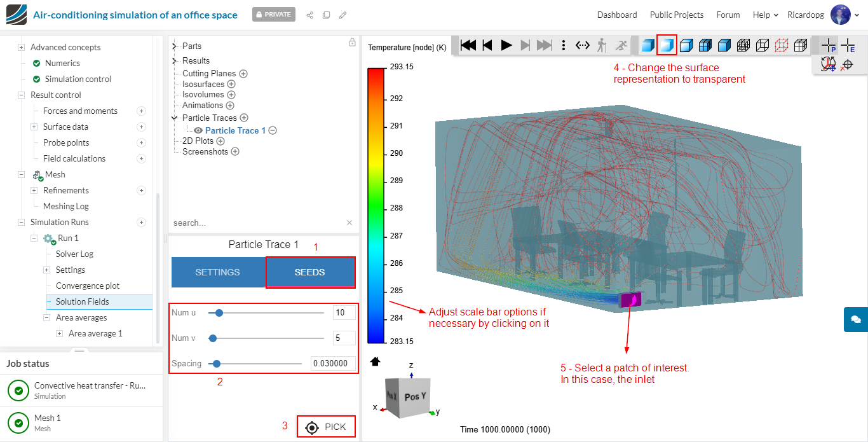This screenshot has height=442, width=868.
Task: Click the edit project pencil icon
Action: (x=343, y=15)
